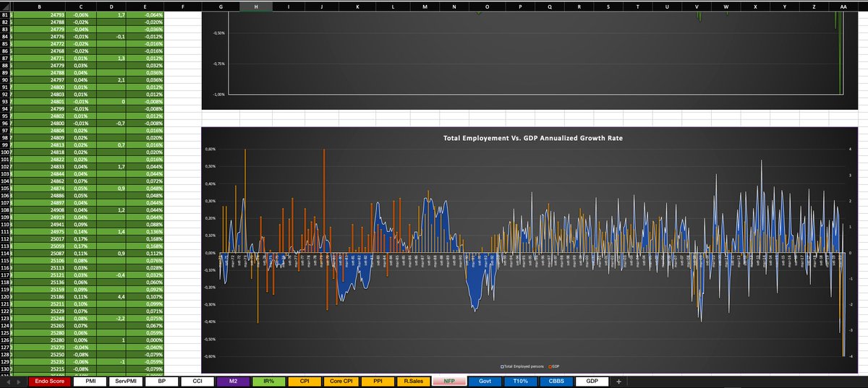Select cell with 0,14% in column C

tap(82, 233)
